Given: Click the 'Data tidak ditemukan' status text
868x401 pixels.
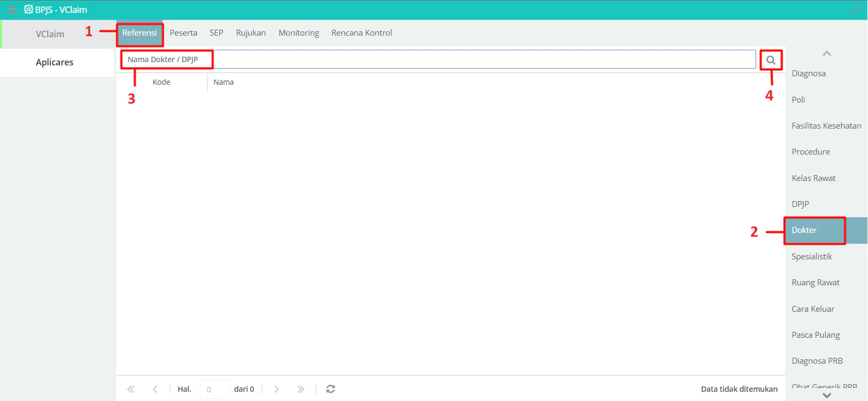Looking at the screenshot, I should click(739, 389).
